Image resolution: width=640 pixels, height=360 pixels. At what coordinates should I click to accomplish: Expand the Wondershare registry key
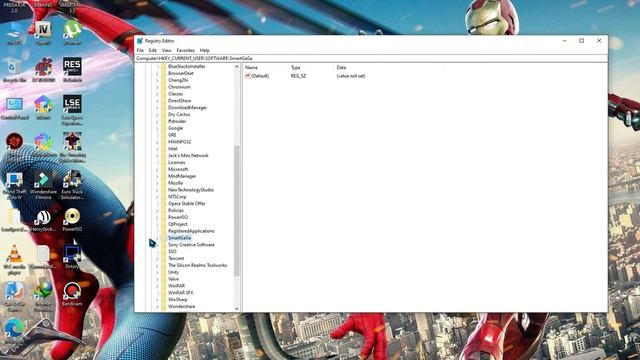tap(157, 307)
